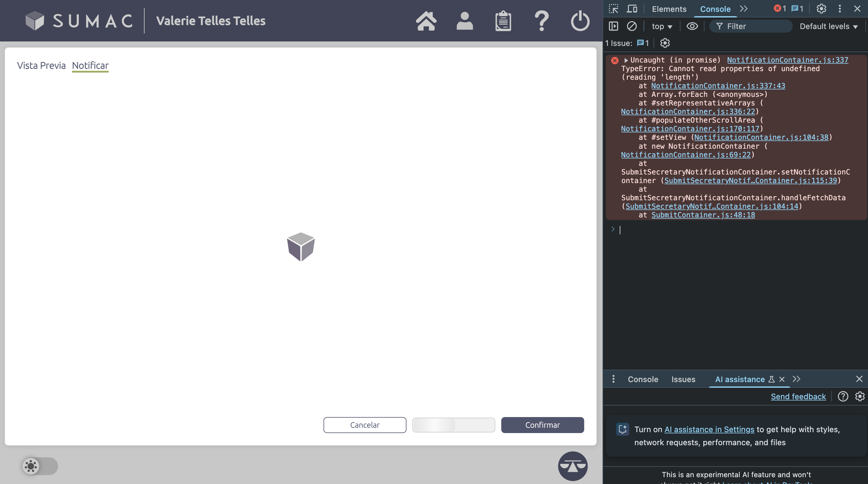
Task: Open the Default levels dropdown
Action: tap(828, 26)
